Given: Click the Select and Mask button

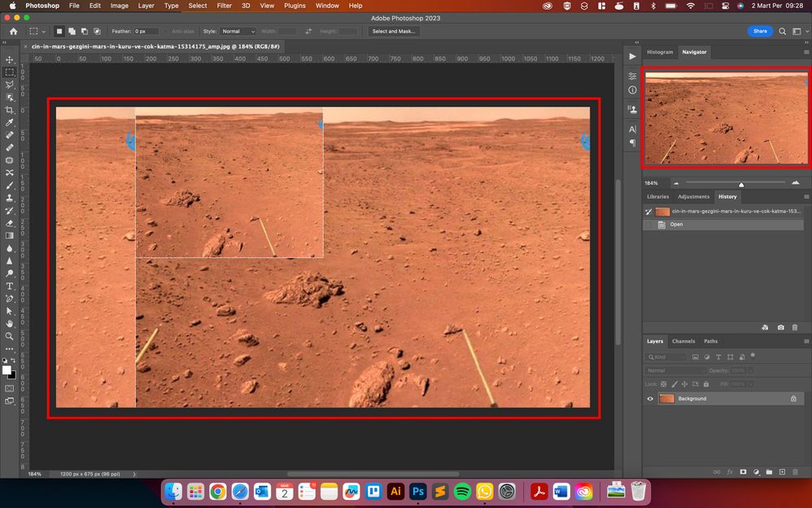Looking at the screenshot, I should tap(393, 31).
